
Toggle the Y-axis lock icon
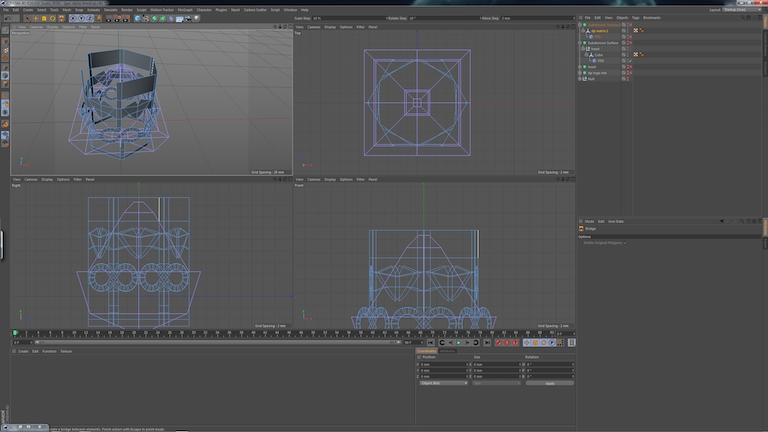pos(81,19)
